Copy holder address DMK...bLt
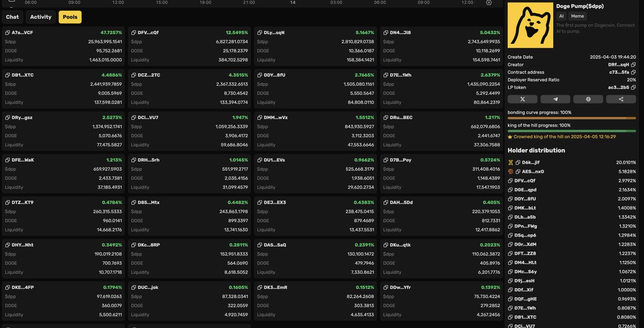The image size is (644, 328). (510, 208)
